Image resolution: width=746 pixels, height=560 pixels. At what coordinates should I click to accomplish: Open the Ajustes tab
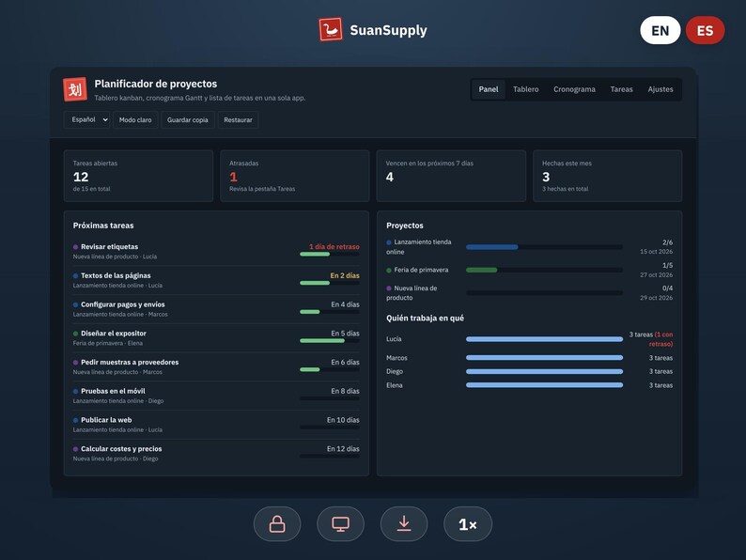[x=661, y=89]
